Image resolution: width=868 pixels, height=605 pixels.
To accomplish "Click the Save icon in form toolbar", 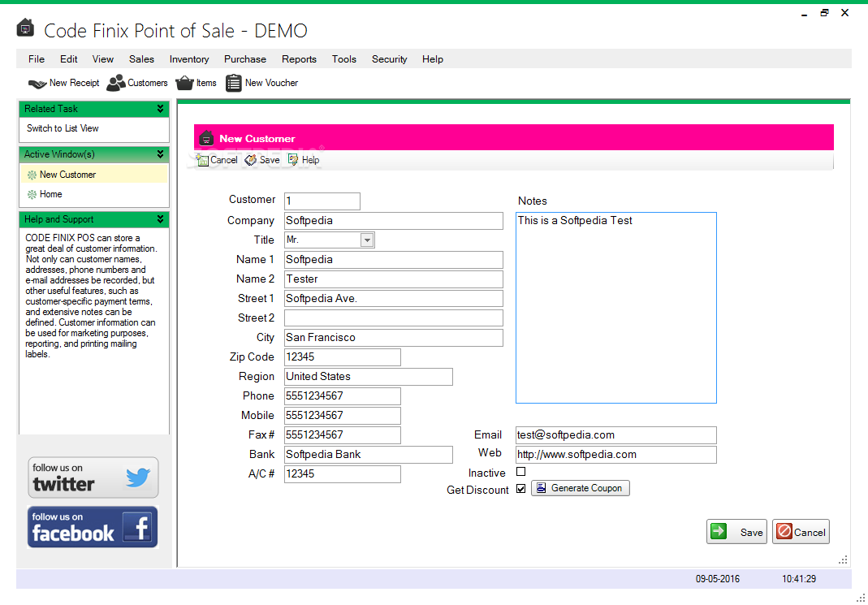I will click(x=251, y=160).
